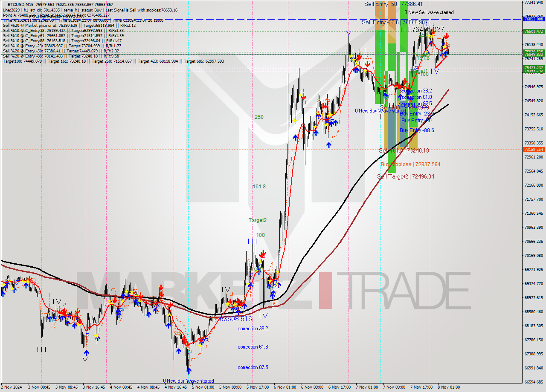This screenshot has width=546, height=392.
Task: Click the '5 Nov 01:00' time axis label
Action: 203,387
